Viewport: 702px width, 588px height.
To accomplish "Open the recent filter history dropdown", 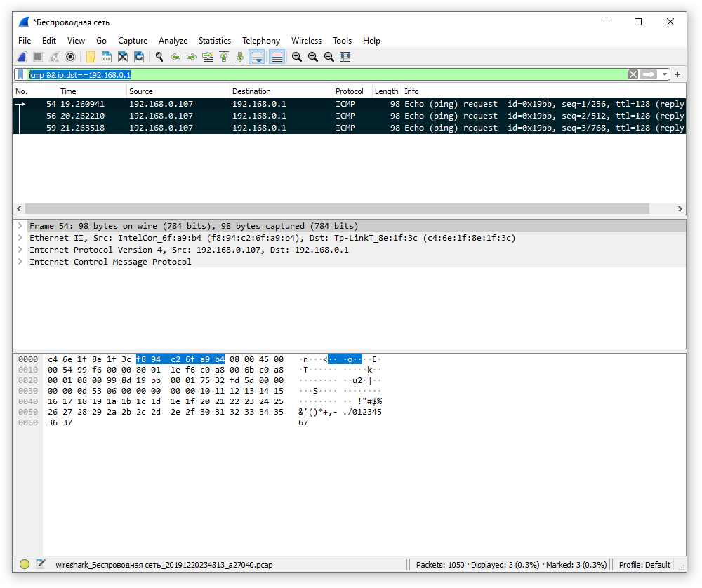I will tap(664, 74).
